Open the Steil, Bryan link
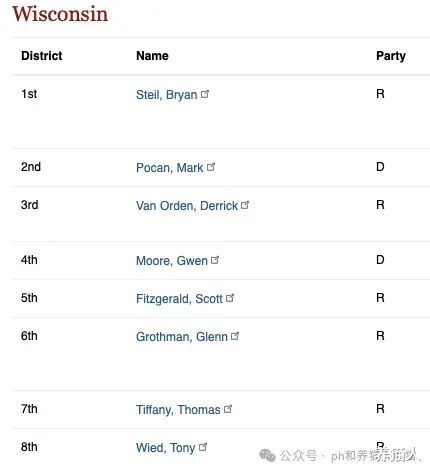Viewport: 430px width, 473px height. coord(166,95)
